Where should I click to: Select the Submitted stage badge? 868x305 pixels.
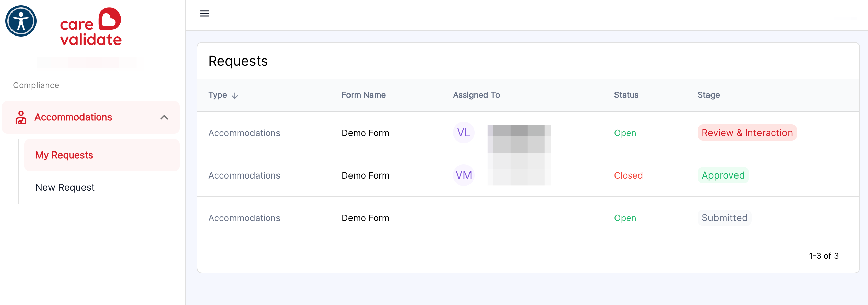[x=725, y=218]
